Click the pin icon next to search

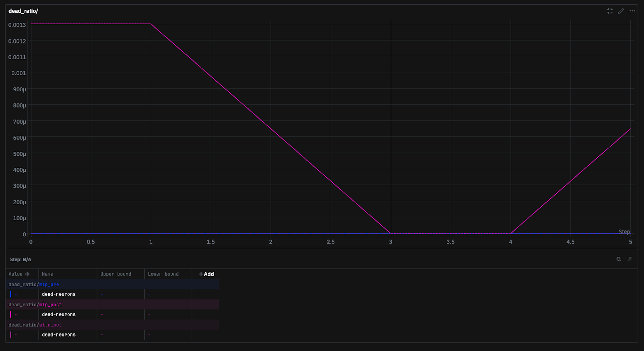click(x=630, y=259)
